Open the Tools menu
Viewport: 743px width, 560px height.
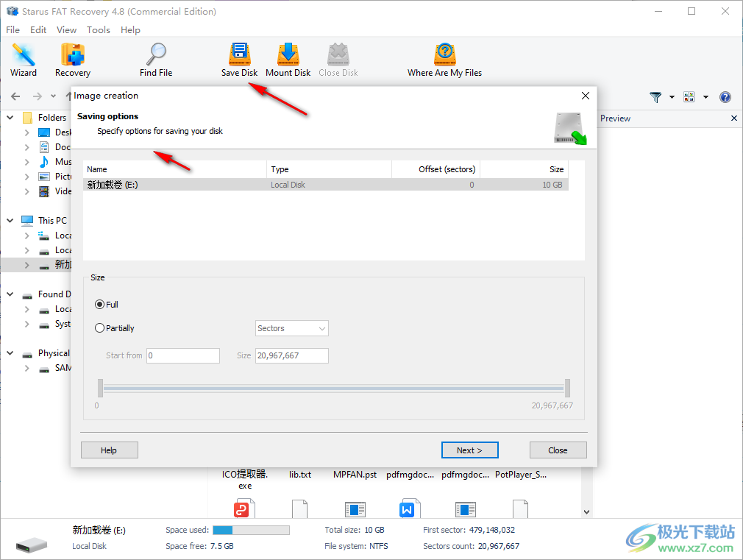(x=98, y=30)
